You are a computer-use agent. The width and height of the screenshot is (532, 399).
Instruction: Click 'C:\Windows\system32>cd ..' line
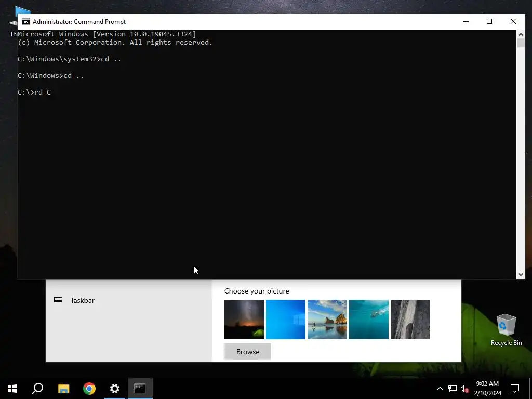click(x=69, y=59)
